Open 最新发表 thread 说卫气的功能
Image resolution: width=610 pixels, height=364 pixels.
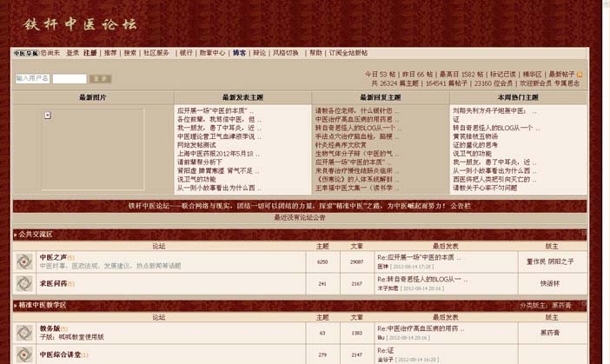pos(196,179)
